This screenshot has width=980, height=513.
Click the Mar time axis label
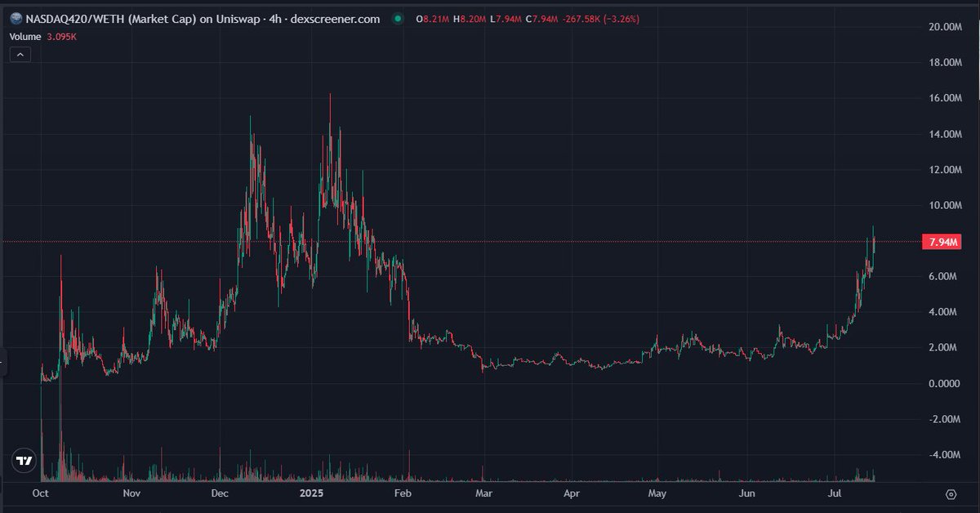(x=483, y=494)
